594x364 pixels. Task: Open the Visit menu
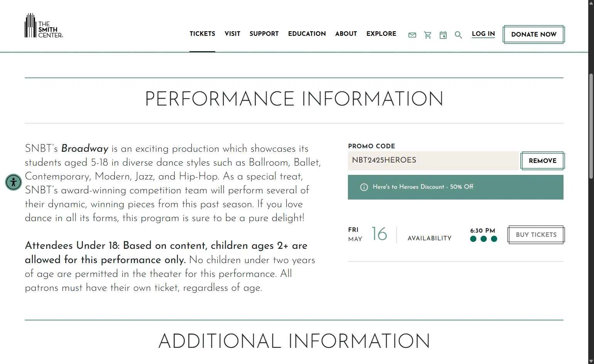click(232, 34)
